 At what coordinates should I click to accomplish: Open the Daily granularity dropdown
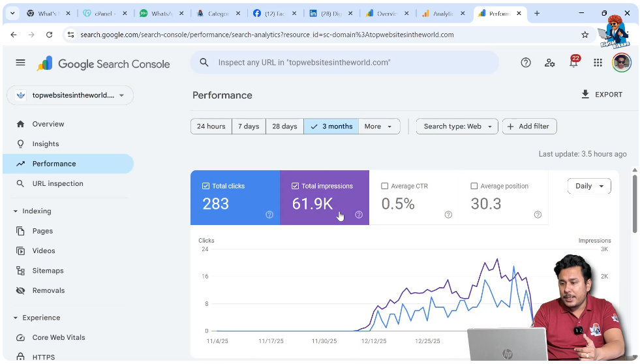pos(589,186)
